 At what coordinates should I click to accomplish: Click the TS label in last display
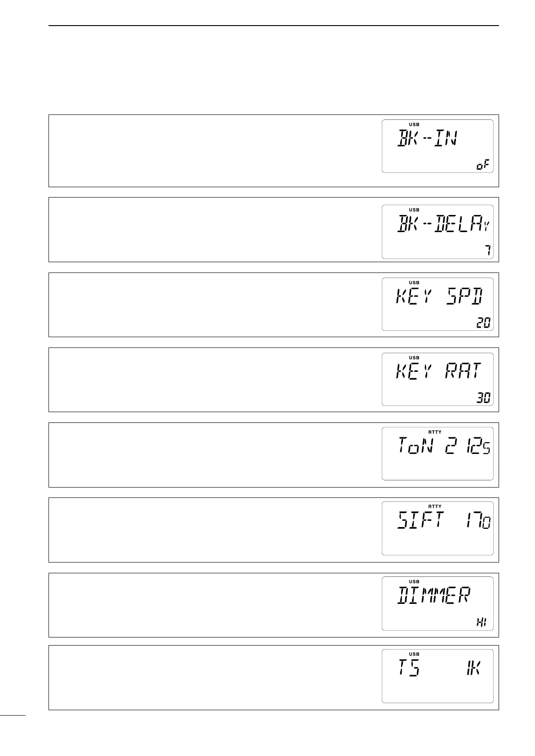click(x=409, y=668)
